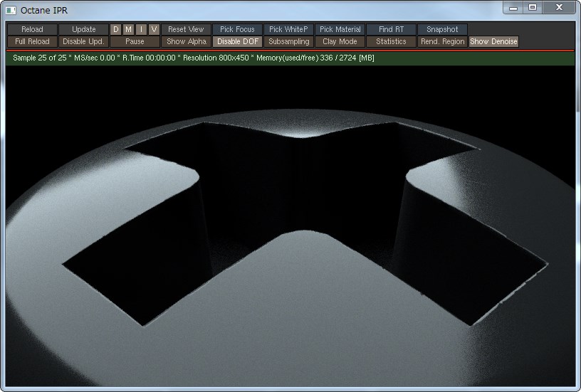Toggle Show Denoise
581x392 pixels.
coord(493,41)
